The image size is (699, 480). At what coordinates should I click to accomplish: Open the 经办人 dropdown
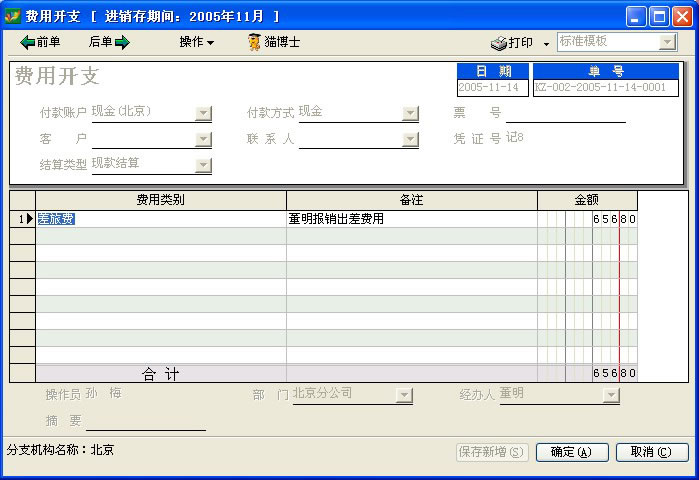(611, 396)
